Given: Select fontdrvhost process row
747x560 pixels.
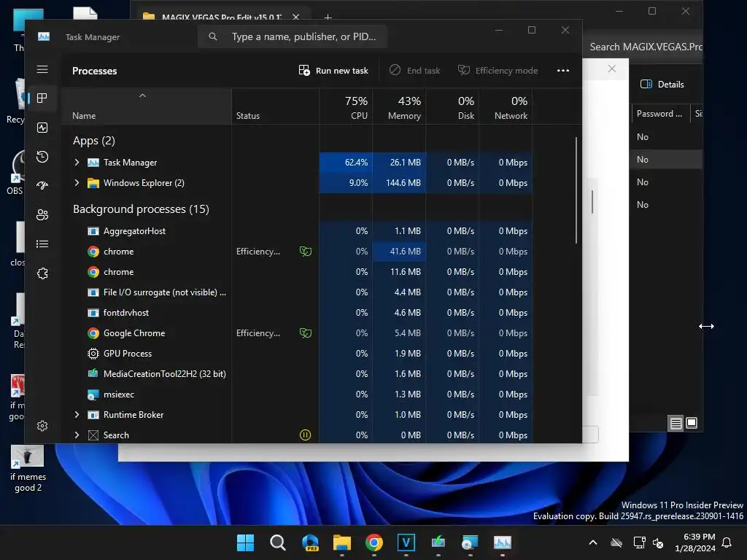Looking at the screenshot, I should (x=296, y=313).
